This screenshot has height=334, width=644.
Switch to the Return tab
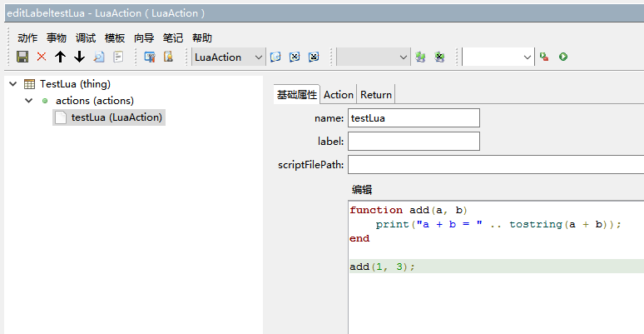pyautogui.click(x=376, y=95)
